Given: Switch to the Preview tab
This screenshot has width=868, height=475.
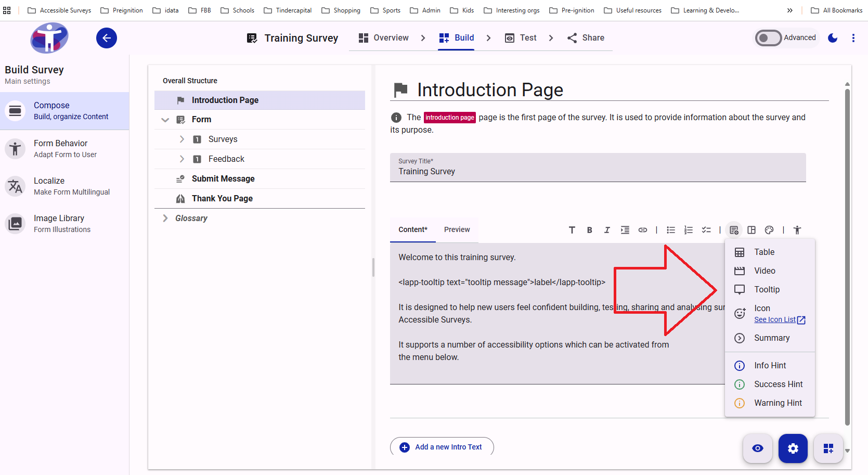Looking at the screenshot, I should (x=457, y=229).
